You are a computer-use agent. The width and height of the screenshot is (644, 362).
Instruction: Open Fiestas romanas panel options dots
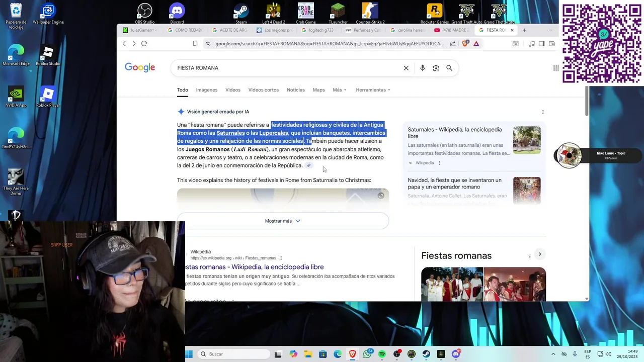coord(529,256)
